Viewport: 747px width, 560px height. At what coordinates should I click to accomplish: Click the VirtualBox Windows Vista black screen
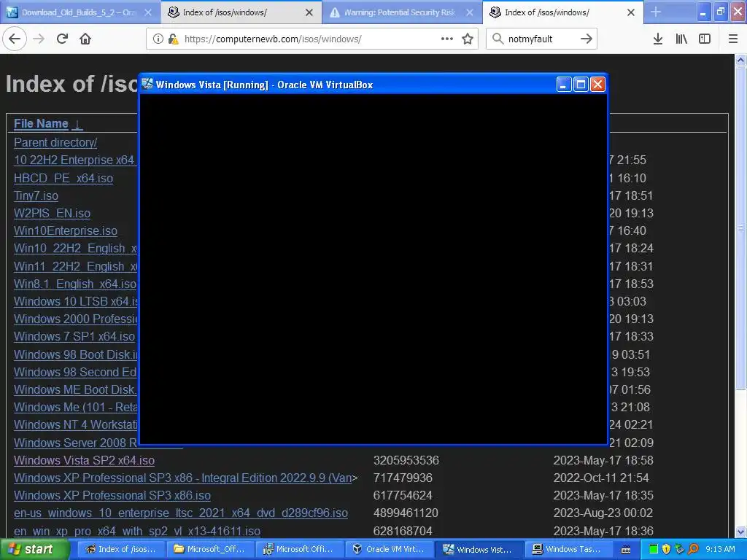point(373,268)
